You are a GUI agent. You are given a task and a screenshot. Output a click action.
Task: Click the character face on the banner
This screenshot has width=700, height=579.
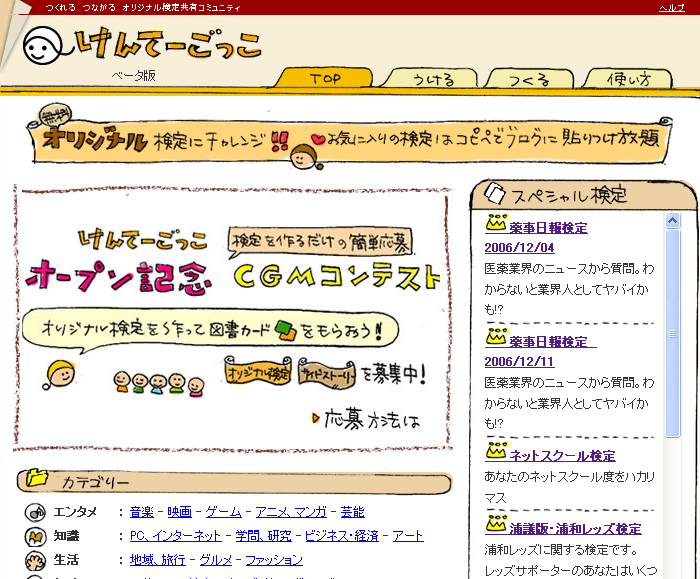[x=305, y=157]
